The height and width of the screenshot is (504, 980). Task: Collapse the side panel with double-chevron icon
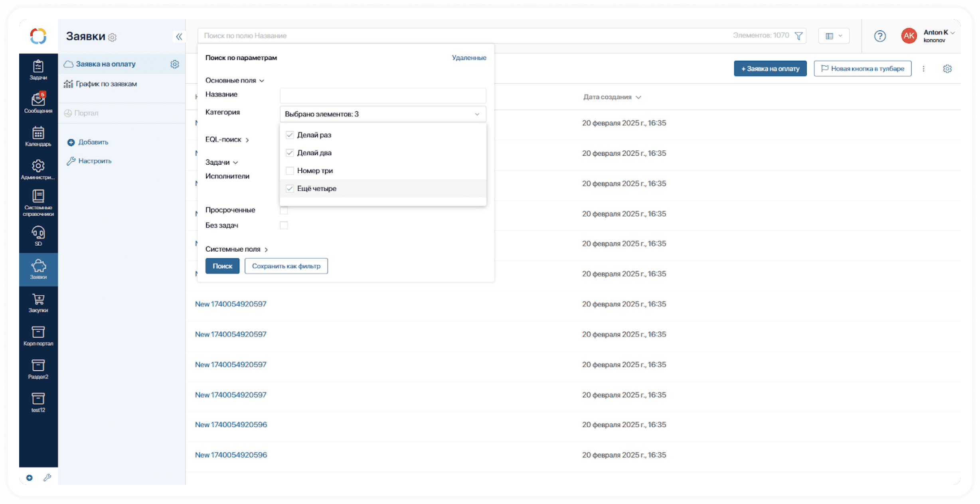pyautogui.click(x=179, y=37)
